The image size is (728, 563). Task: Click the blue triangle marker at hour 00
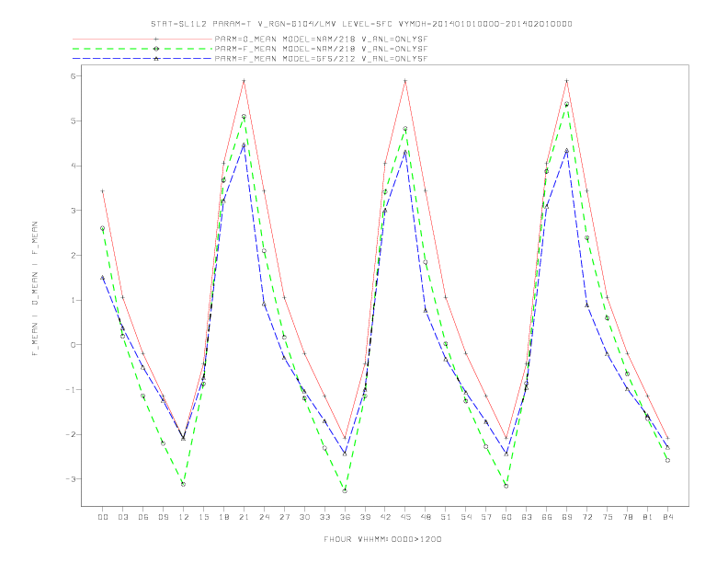[x=103, y=278]
